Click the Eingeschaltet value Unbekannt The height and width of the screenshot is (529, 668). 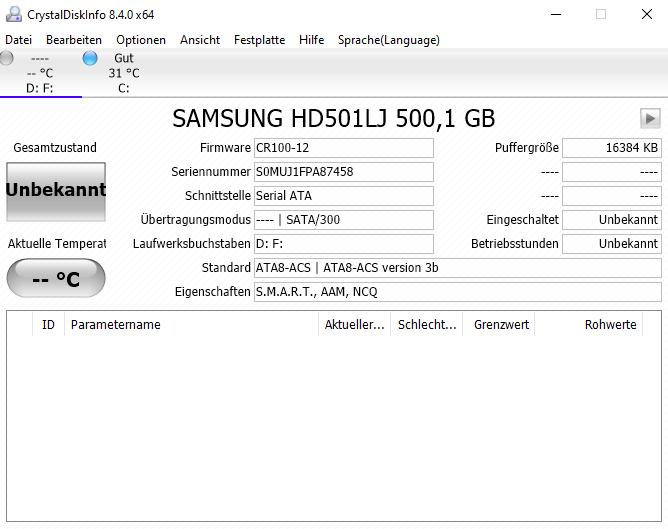tap(612, 220)
